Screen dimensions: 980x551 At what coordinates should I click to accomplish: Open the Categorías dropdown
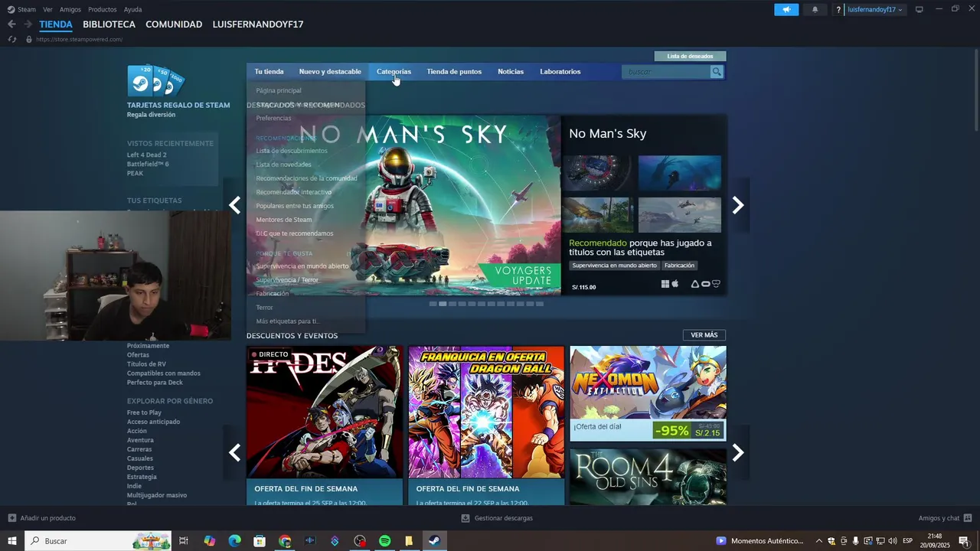coord(394,72)
